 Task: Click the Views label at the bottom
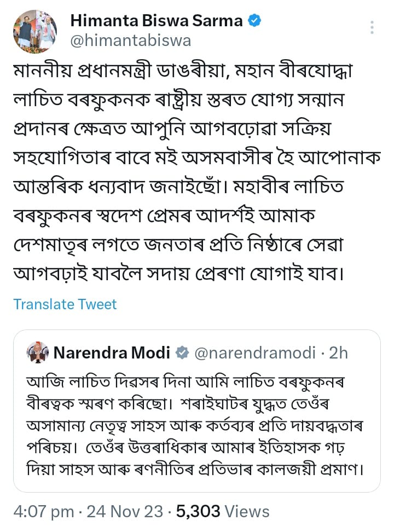(247, 511)
